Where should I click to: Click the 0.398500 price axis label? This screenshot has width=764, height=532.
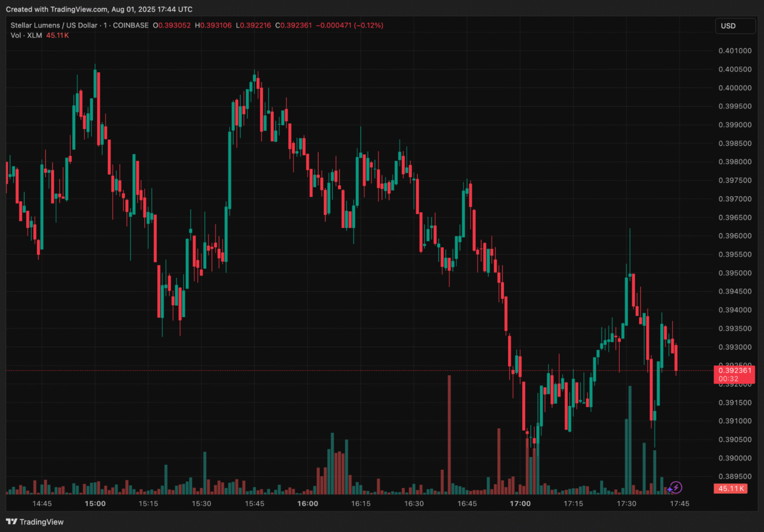[735, 144]
